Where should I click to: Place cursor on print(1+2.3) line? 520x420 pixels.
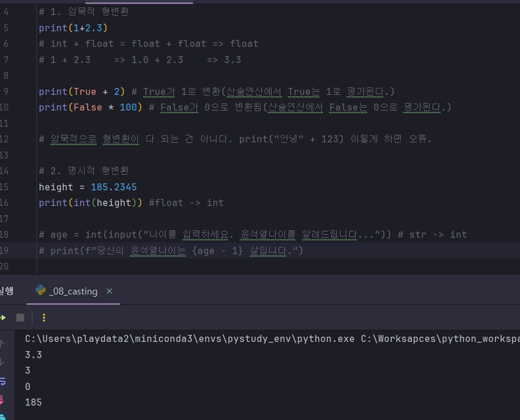click(73, 28)
